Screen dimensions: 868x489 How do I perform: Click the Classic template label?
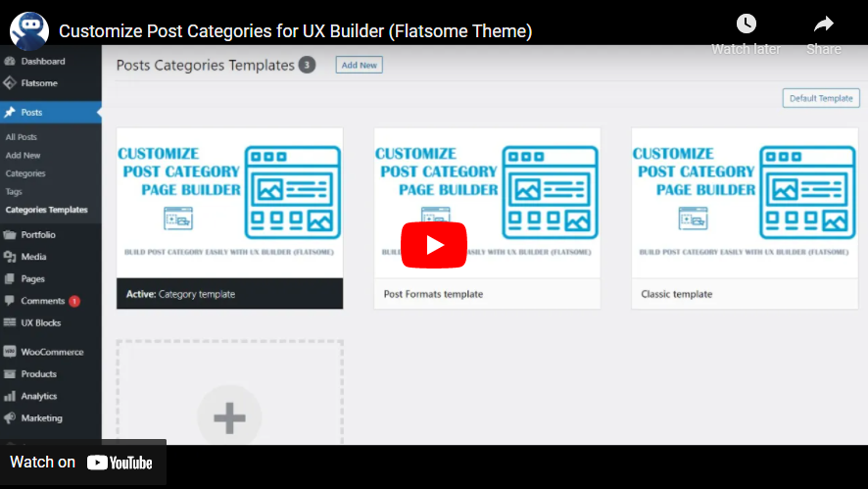tap(676, 294)
